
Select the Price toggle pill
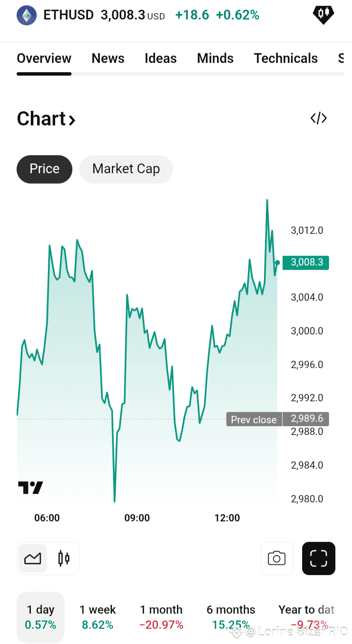pyautogui.click(x=44, y=169)
